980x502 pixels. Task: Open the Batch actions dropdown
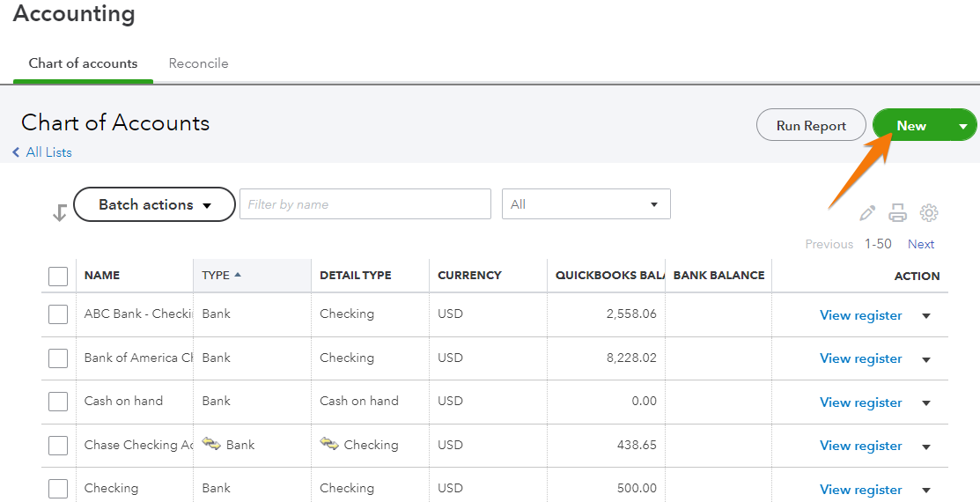[154, 204]
